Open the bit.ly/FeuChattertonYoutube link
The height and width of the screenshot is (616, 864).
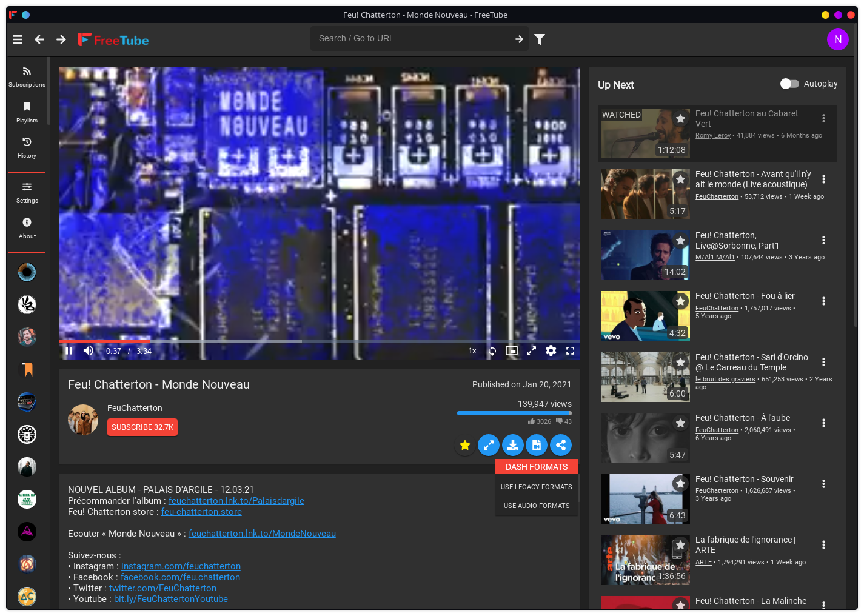(171, 599)
